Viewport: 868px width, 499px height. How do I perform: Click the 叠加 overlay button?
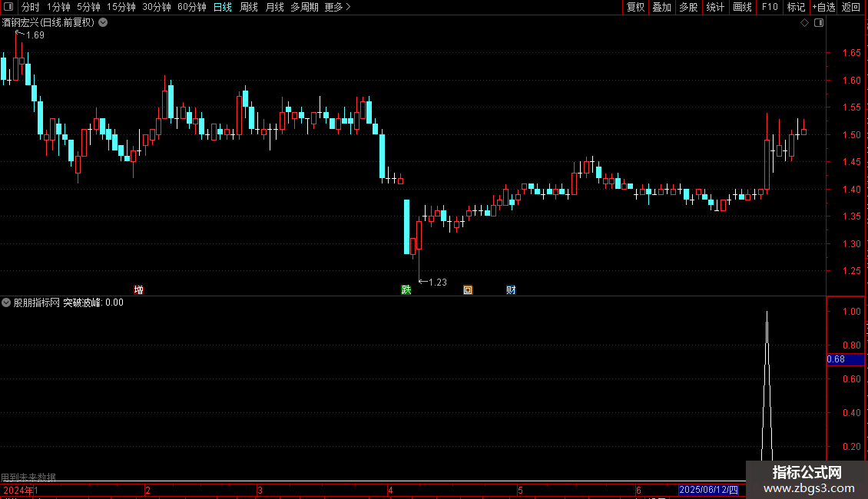[662, 7]
